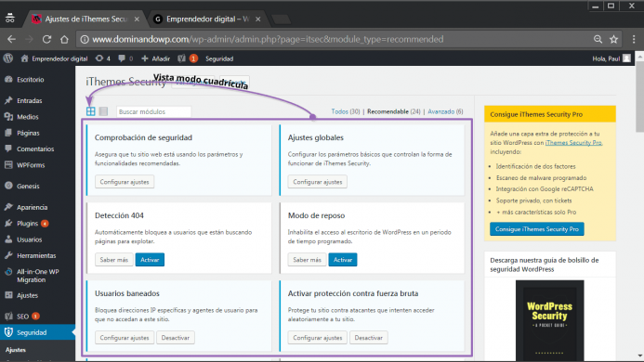Viewport: 644px width, 362px height.
Task: Open WPForms in sidebar
Action: (31, 165)
